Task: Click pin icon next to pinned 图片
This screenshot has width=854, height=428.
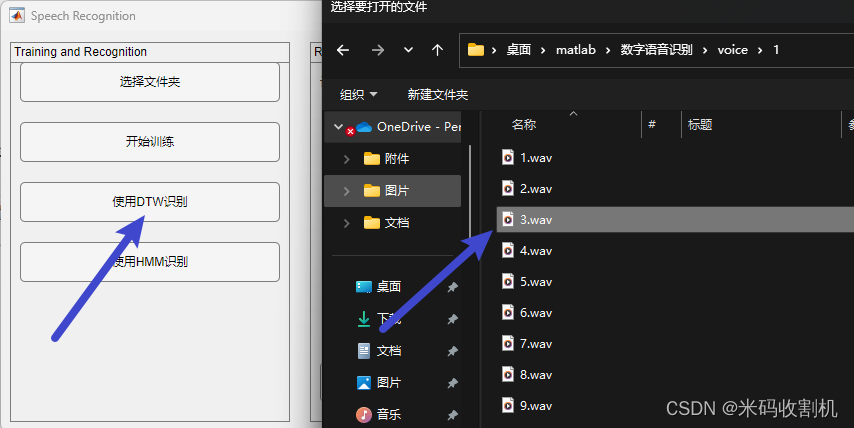Action: coord(452,383)
